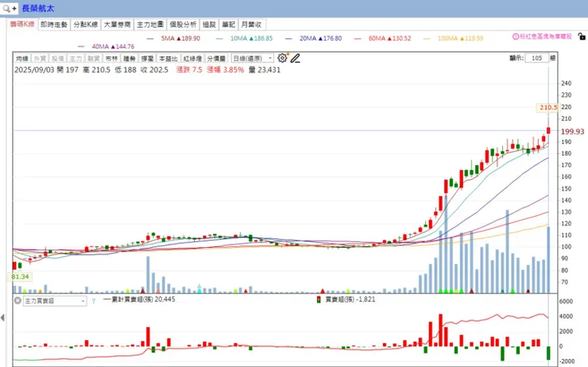Click the 買賣超(張) -1,821 legend

(x=346, y=299)
